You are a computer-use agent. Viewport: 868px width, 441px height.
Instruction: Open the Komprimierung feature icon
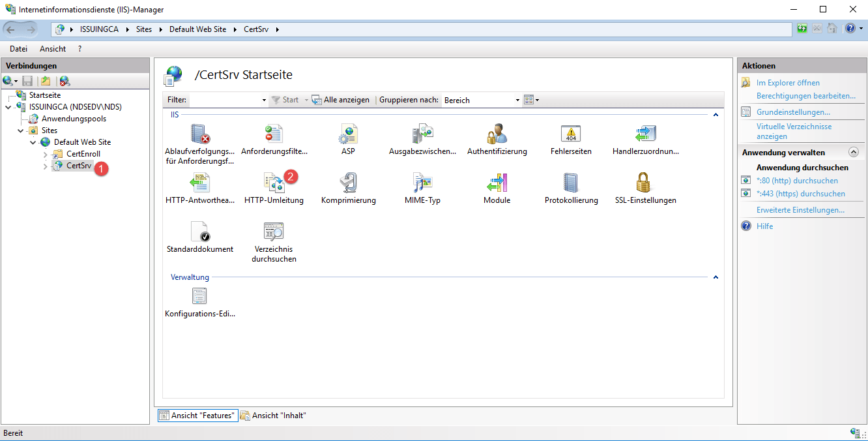pos(348,183)
